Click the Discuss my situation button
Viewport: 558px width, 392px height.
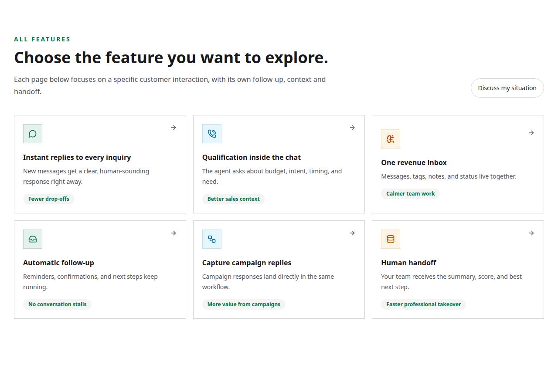[507, 88]
